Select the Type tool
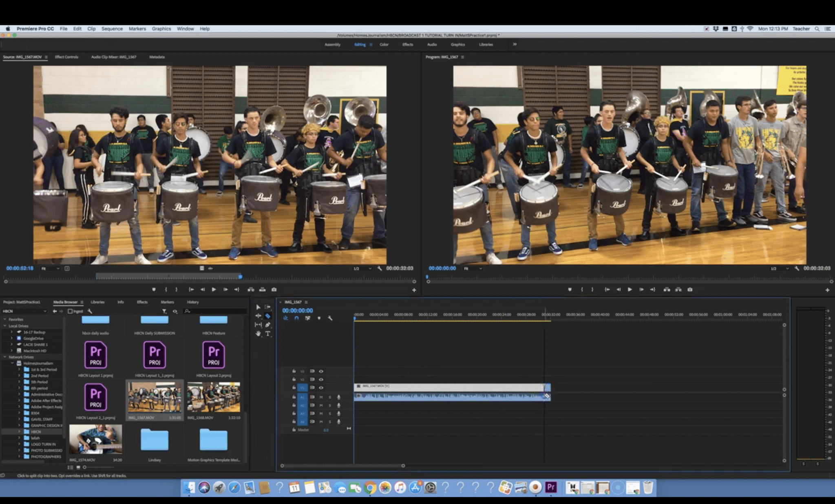This screenshot has width=835, height=504. point(268,334)
